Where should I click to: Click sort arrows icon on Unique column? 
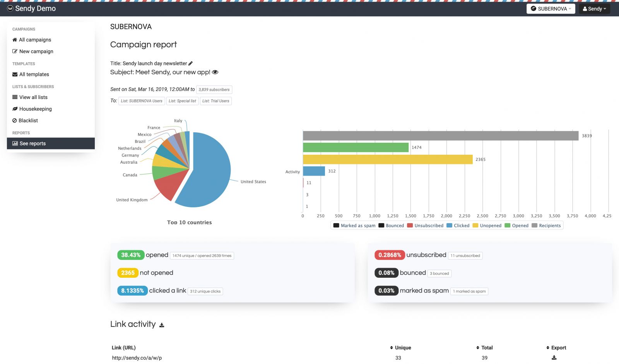[392, 348]
